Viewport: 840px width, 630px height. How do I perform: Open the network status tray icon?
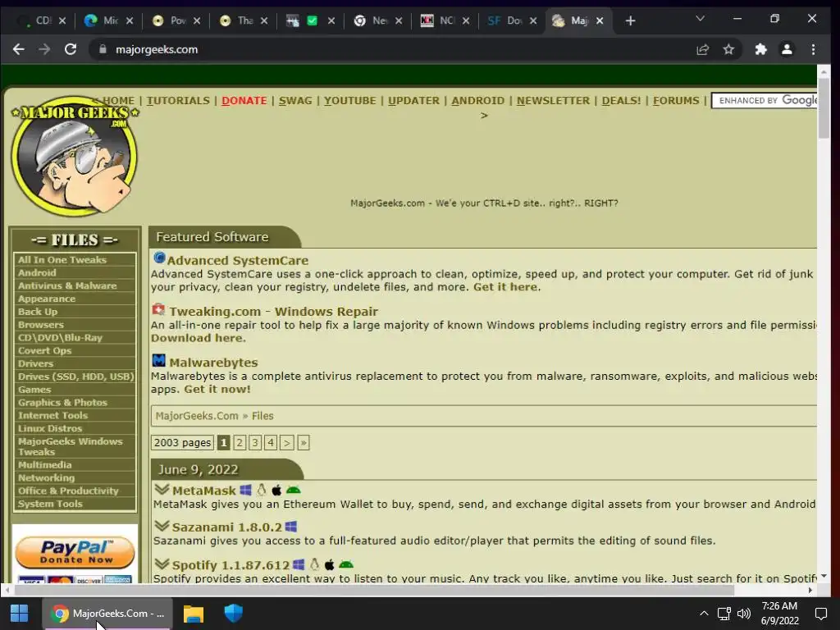pyautogui.click(x=724, y=614)
